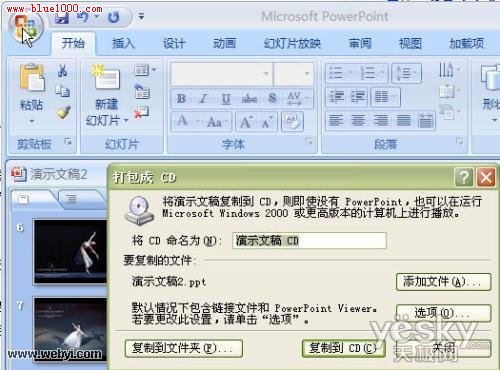Save the presentation from quick access toolbar
Viewport: 500px width, 370px height.
[62, 17]
